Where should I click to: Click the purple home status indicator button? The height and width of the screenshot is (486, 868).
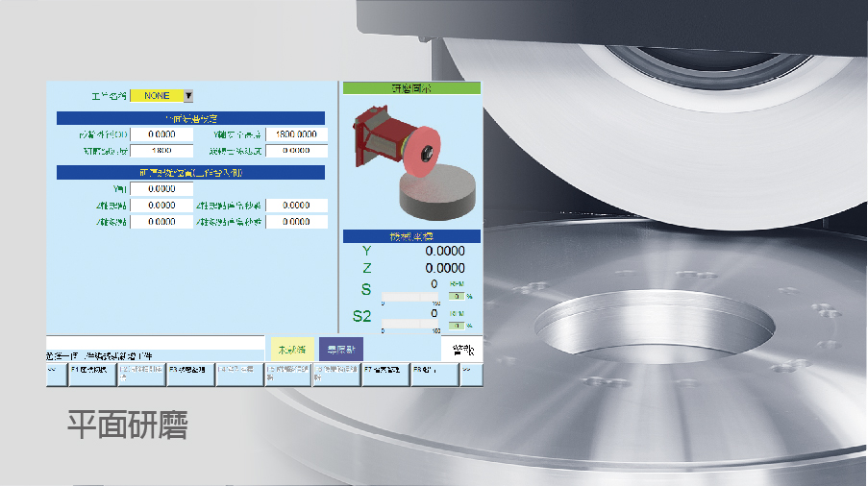340,350
